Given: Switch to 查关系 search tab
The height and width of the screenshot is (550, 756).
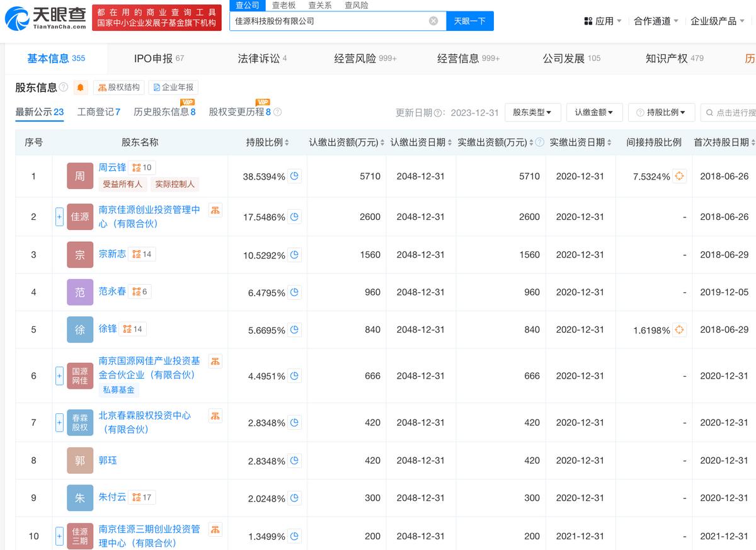Looking at the screenshot, I should tap(320, 5).
